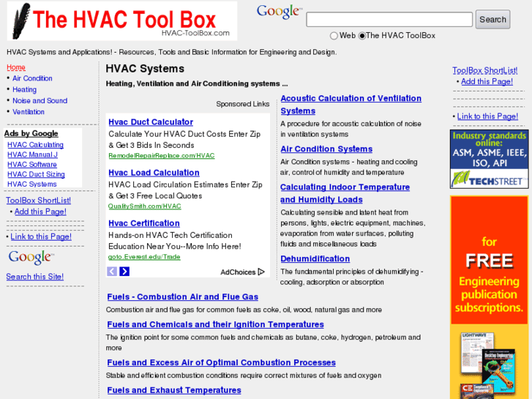Visit the QualitySmith.com/HVAC ad URL
Image resolution: width=532 pixels, height=399 pixels.
[145, 206]
